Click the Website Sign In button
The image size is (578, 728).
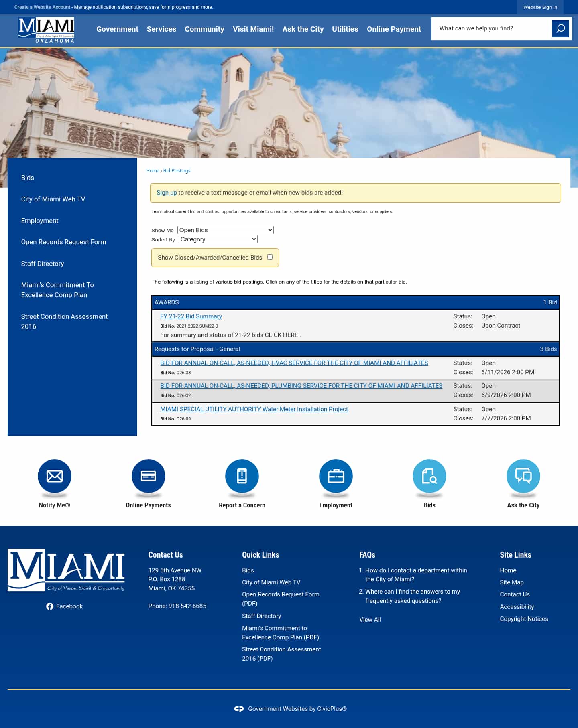click(540, 7)
